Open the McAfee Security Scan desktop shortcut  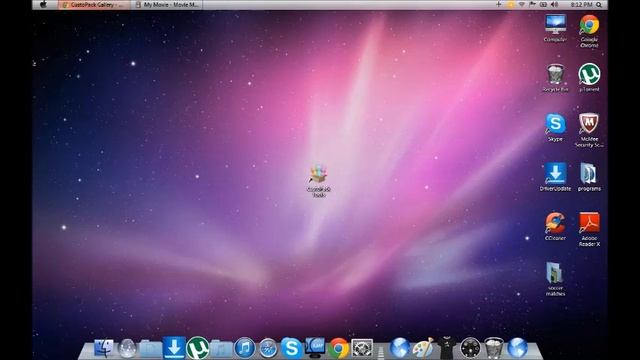pyautogui.click(x=589, y=130)
